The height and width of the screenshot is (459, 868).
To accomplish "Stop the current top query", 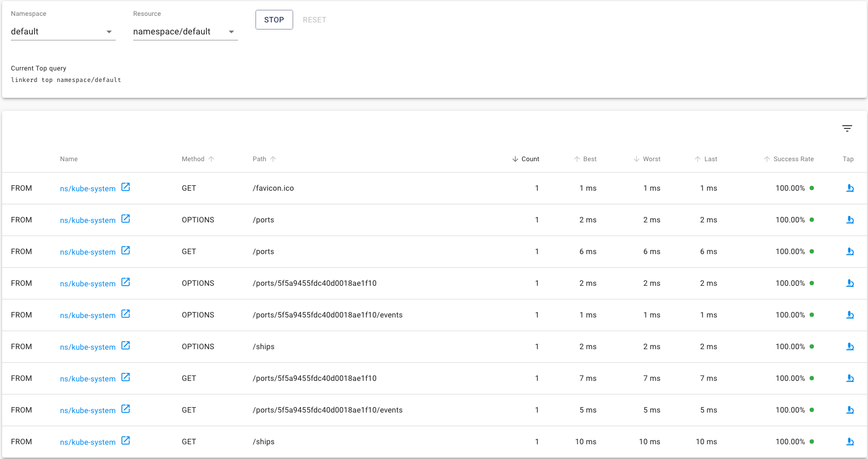I will click(x=274, y=20).
